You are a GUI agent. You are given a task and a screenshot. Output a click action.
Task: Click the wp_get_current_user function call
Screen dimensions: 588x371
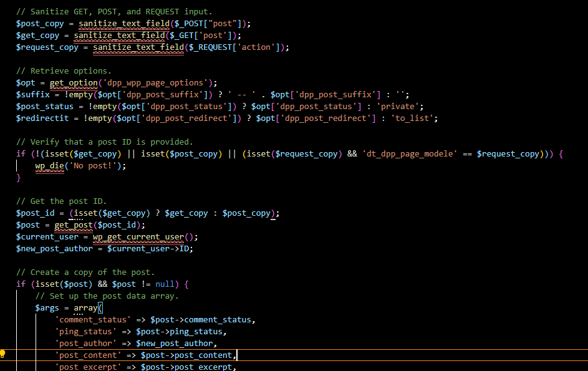(x=138, y=237)
